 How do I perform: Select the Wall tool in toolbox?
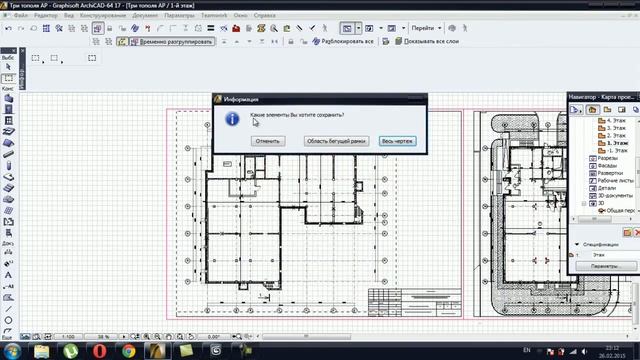8,98
